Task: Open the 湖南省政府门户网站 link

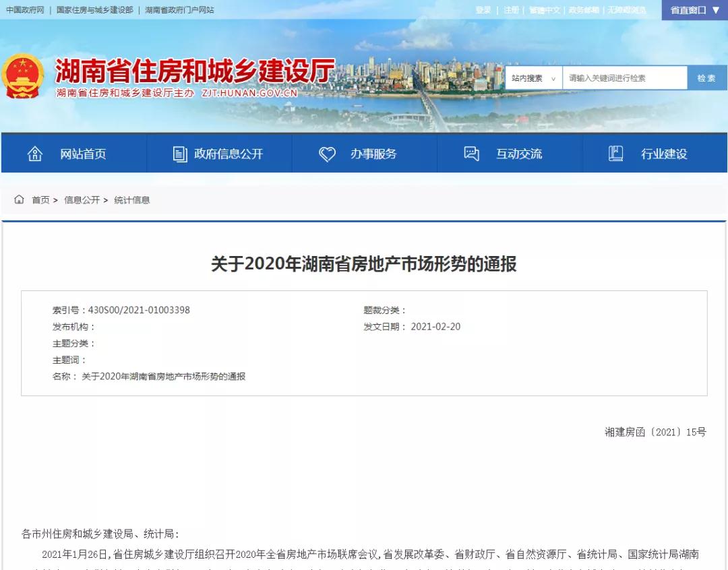Action: coord(179,10)
